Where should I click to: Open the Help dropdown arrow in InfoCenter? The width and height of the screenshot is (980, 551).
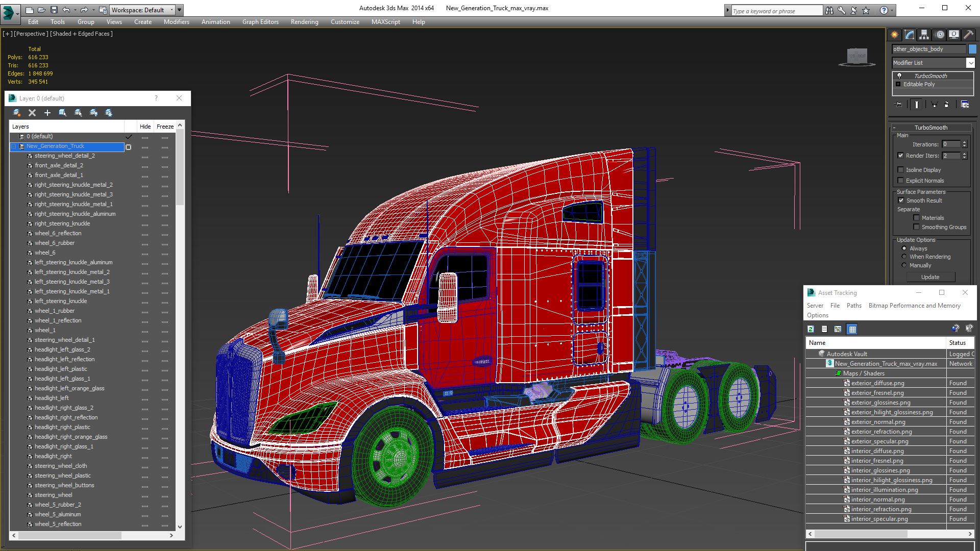pos(892,10)
